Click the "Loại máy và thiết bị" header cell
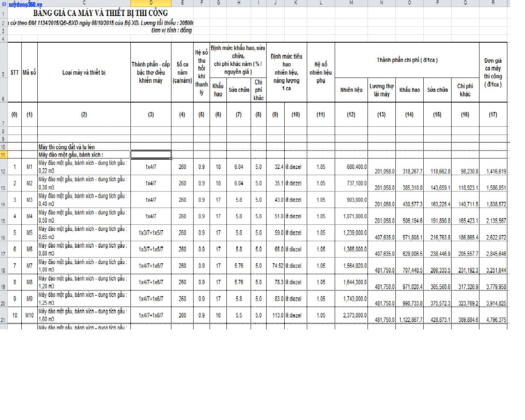The image size is (525, 420). pos(84,73)
